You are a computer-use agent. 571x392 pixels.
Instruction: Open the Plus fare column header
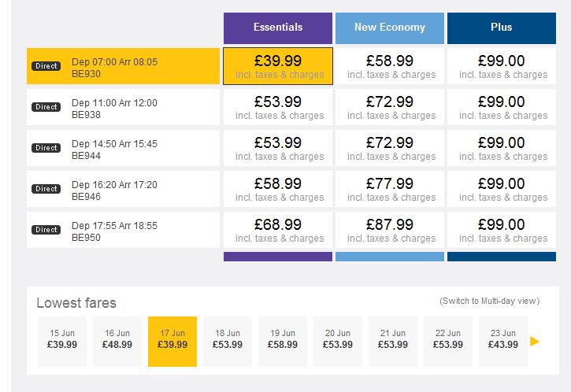tap(502, 28)
